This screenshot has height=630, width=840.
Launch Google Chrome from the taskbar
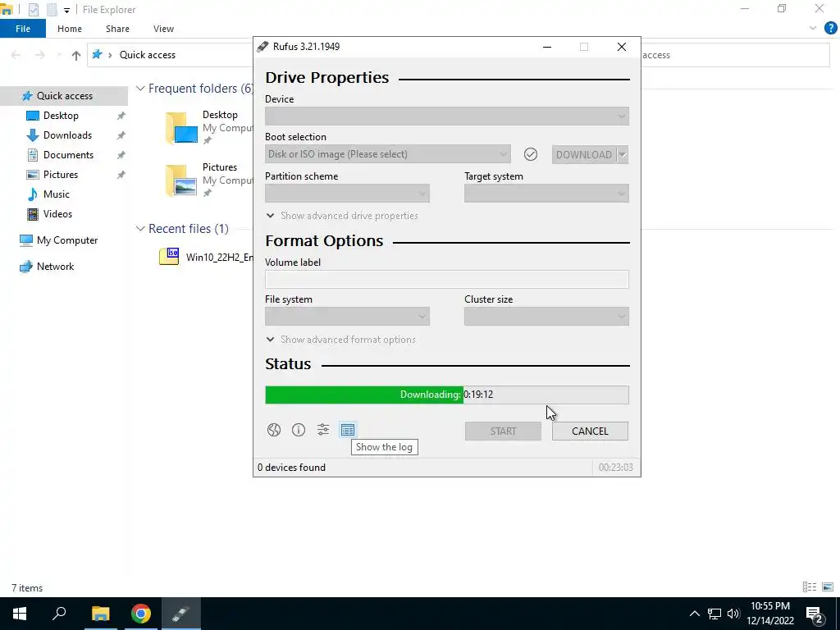[x=141, y=614]
